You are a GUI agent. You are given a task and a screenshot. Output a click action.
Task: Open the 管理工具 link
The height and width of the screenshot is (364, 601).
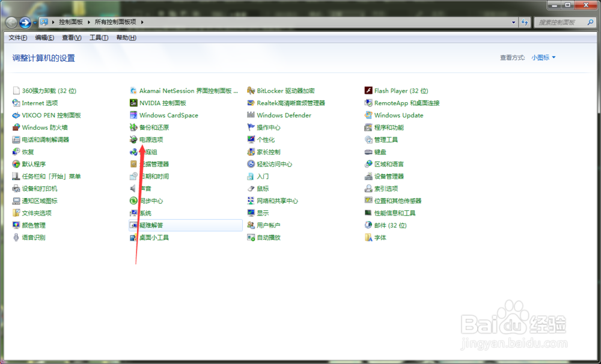tap(386, 139)
